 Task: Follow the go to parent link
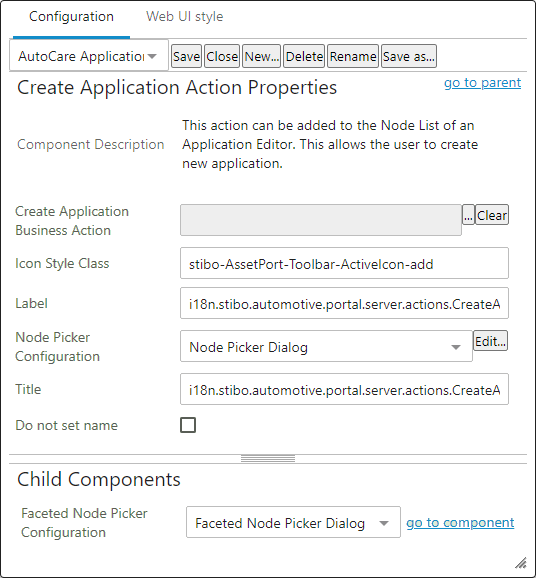[x=482, y=83]
